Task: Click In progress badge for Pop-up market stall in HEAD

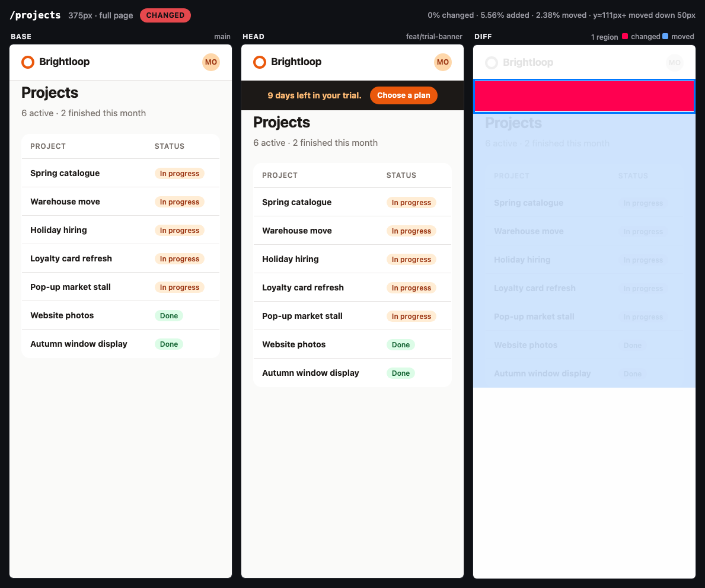Action: [411, 316]
